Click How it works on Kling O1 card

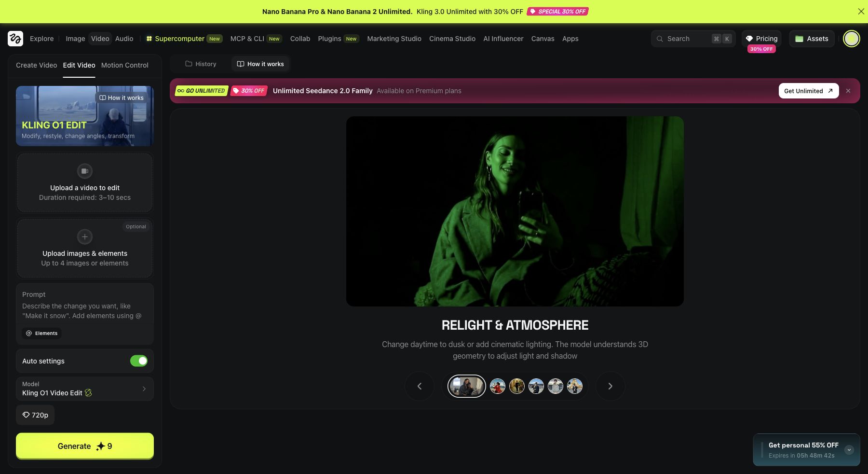pos(122,98)
